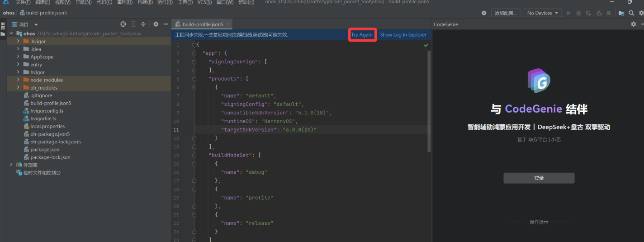
Task: Collapse all nodes in project panel
Action: [143, 24]
